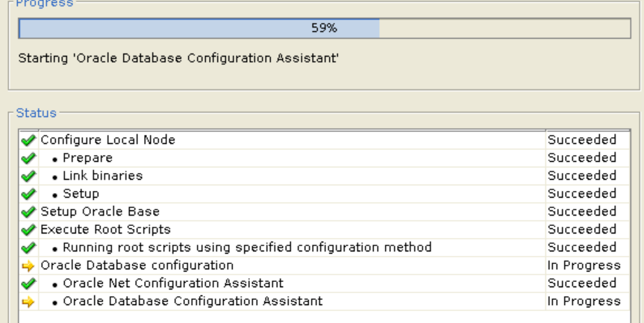The width and height of the screenshot is (644, 323).
Task: Click the green check beside Configure Local Node
Action: pos(28,140)
